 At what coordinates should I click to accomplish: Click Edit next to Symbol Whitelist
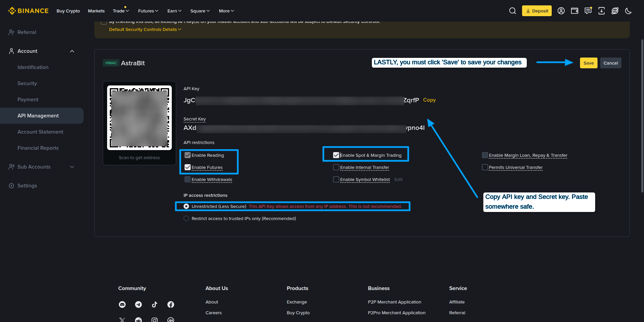(398, 180)
